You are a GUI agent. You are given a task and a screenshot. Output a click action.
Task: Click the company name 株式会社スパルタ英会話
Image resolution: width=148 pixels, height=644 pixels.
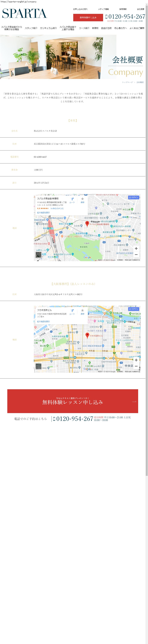[x=45, y=131]
